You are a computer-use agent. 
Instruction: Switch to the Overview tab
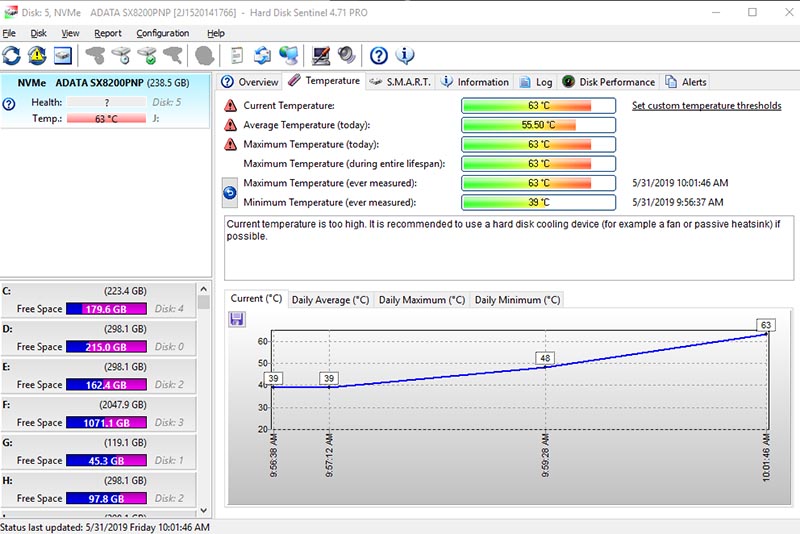tap(251, 82)
